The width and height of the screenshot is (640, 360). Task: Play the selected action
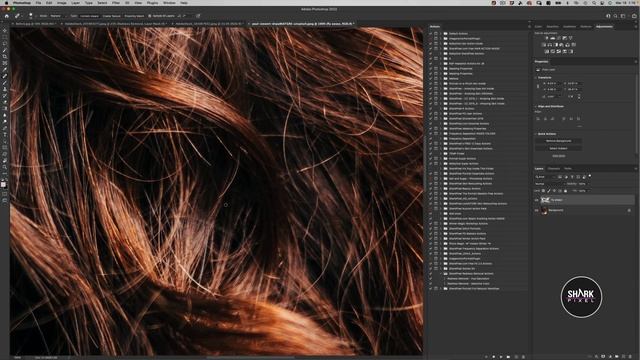click(501, 357)
